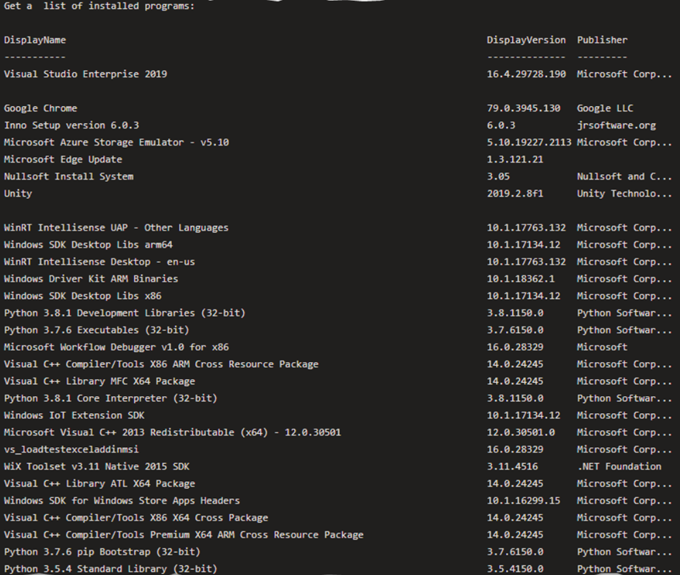
Task: Select WiX Toolset v3.11 Native 2015 SDK
Action: (x=97, y=467)
